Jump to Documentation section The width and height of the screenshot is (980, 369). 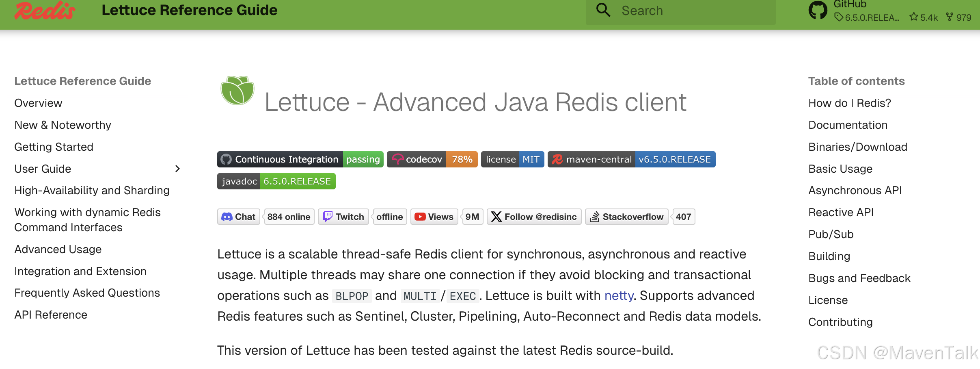point(848,125)
